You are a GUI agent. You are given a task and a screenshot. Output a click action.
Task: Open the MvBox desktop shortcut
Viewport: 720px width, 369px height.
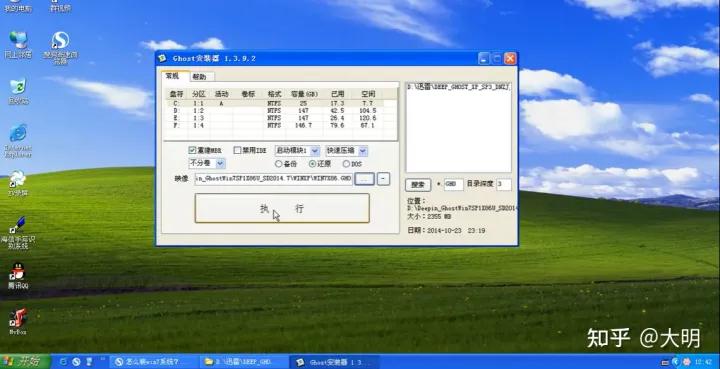click(18, 321)
